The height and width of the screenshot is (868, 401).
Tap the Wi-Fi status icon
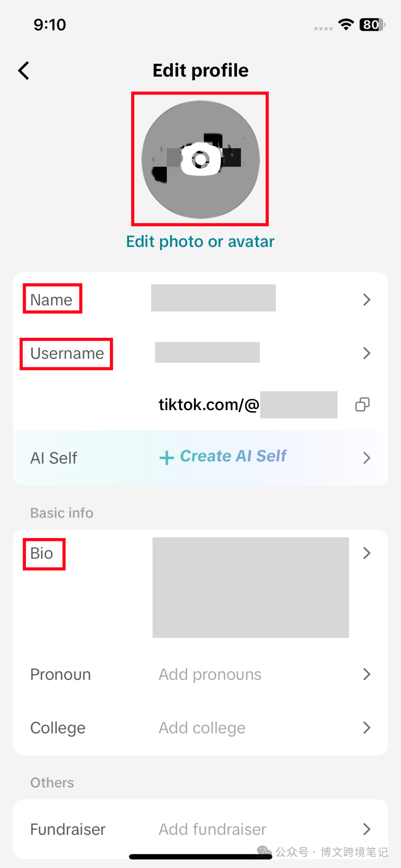click(346, 24)
